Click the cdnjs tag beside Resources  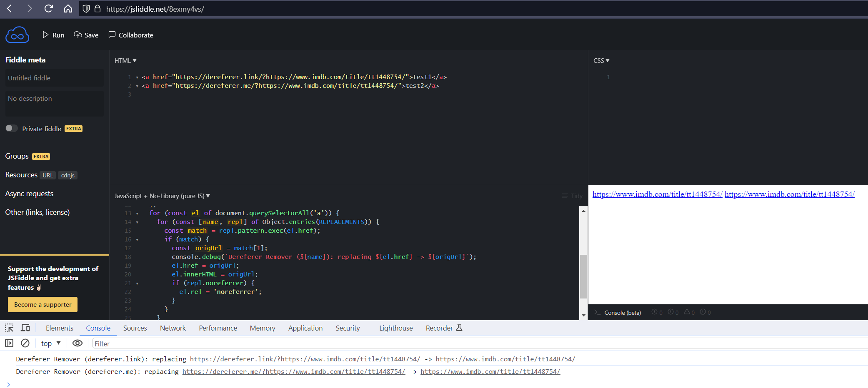pyautogui.click(x=68, y=175)
